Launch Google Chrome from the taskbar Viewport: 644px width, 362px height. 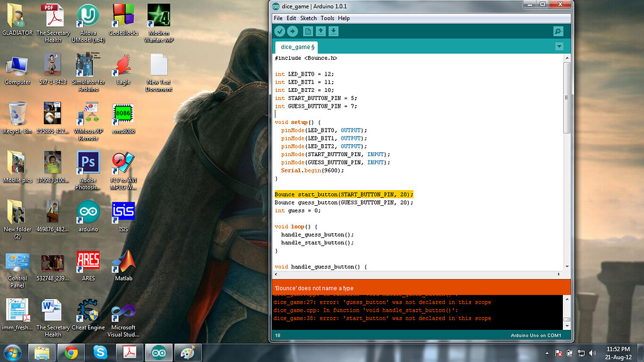[x=71, y=352]
